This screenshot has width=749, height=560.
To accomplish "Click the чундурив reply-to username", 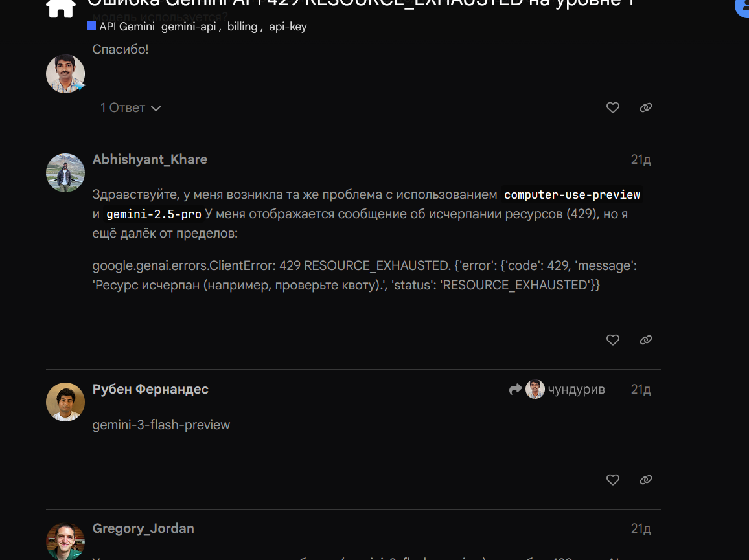I will pos(576,390).
